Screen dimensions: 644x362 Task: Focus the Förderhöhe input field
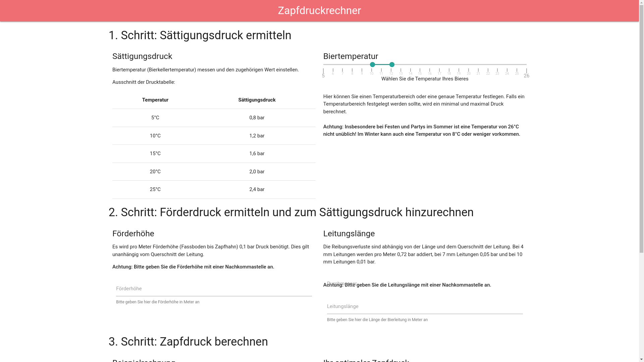pos(214,289)
